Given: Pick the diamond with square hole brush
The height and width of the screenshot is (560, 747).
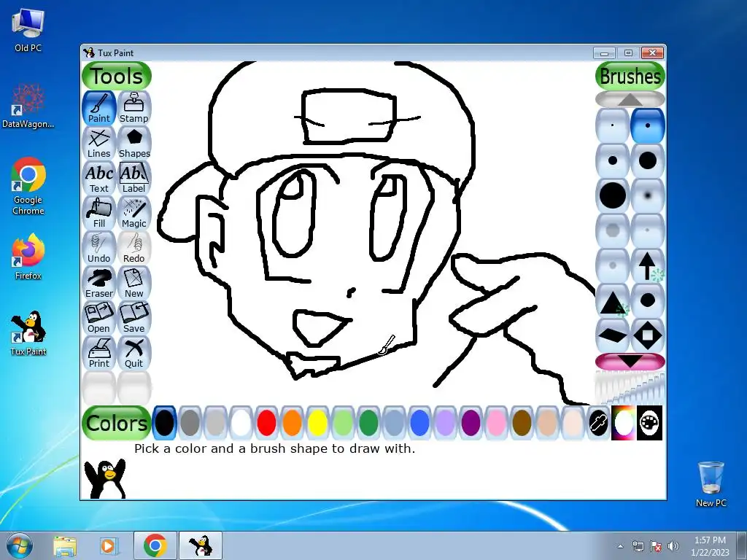Looking at the screenshot, I should [x=648, y=335].
